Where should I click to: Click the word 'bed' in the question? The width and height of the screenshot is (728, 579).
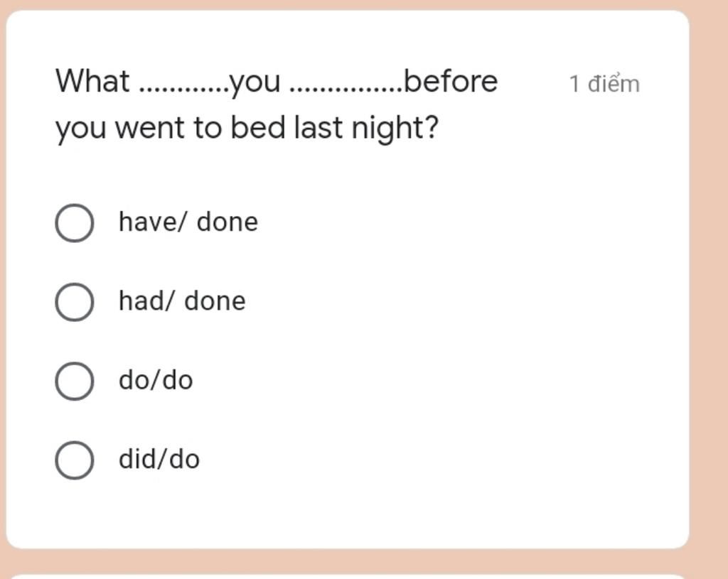(257, 128)
